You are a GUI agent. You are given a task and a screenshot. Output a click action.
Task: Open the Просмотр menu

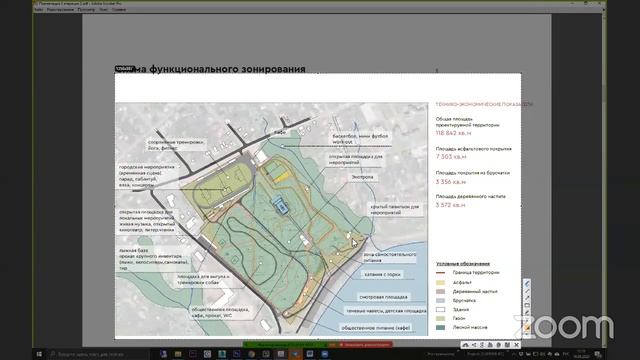click(x=86, y=9)
